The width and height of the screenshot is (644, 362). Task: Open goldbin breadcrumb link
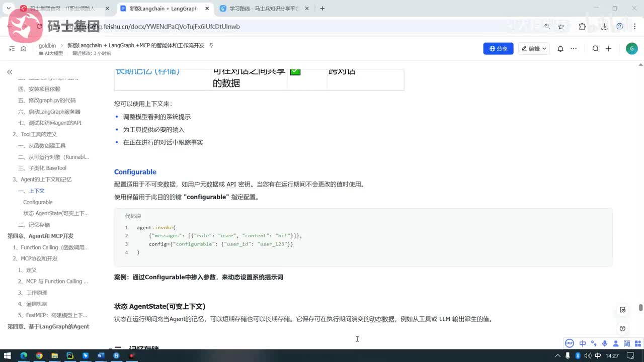(47, 46)
